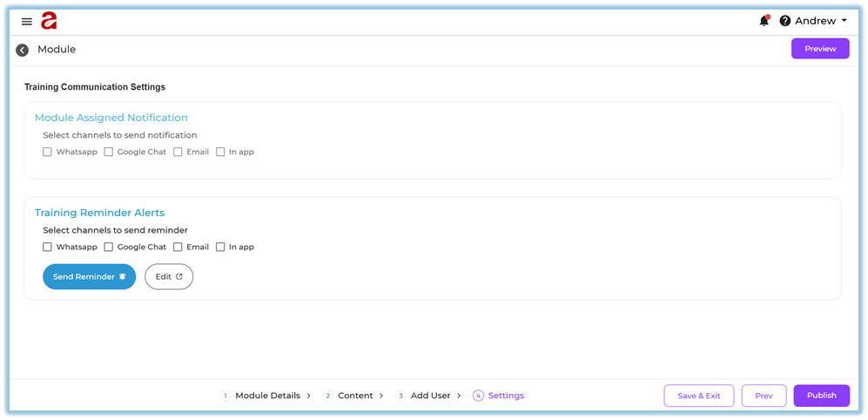Image resolution: width=868 pixels, height=420 pixels.
Task: Open the notifications bell
Action: 764,21
